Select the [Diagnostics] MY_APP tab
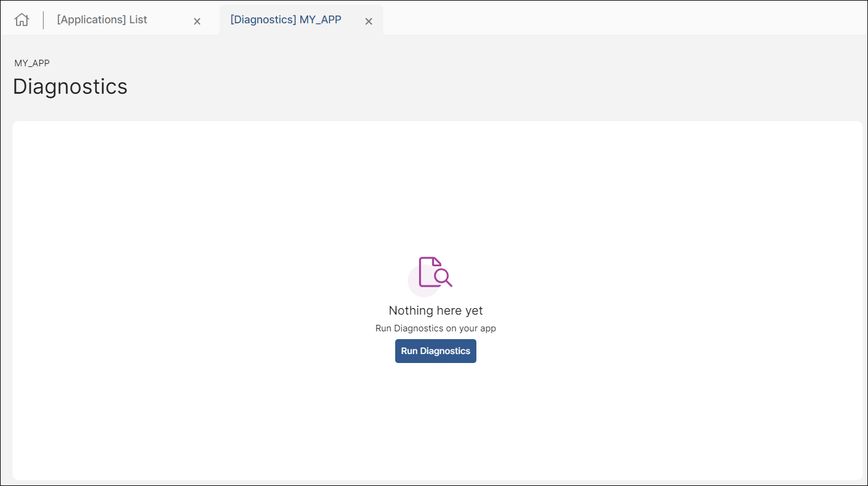This screenshot has height=486, width=868. pyautogui.click(x=285, y=19)
